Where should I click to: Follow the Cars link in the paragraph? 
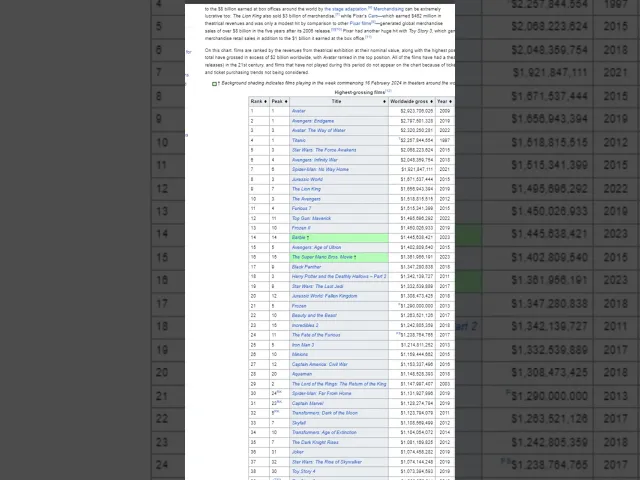[373, 16]
